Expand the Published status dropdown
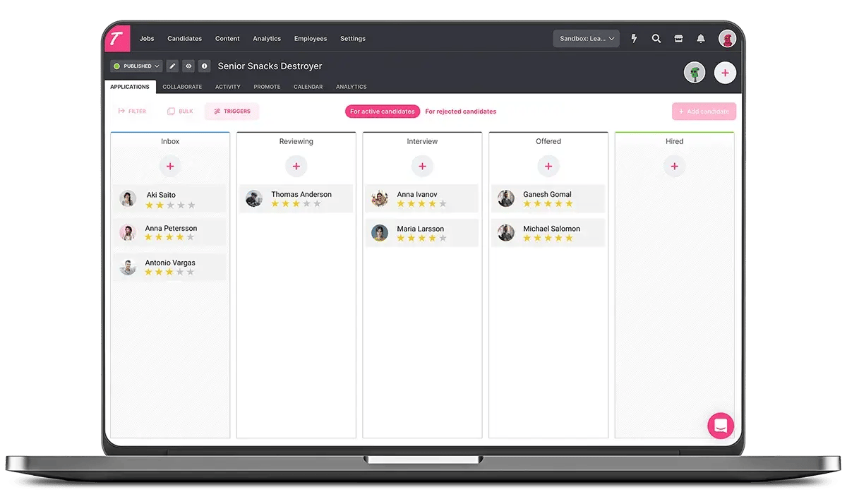847x504 pixels. (136, 66)
